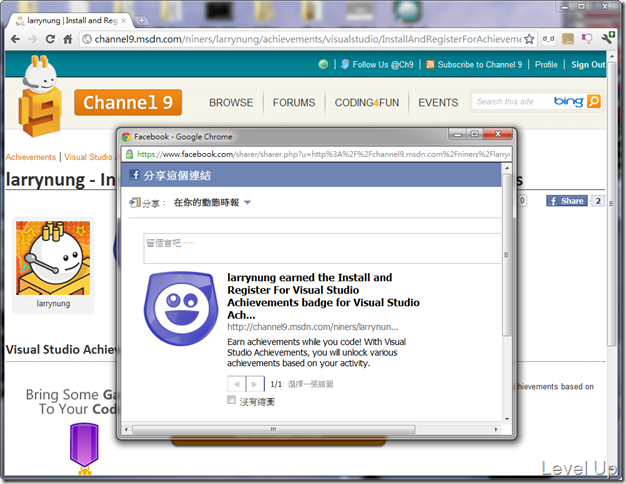Click the shared link title in dialog

click(323, 296)
